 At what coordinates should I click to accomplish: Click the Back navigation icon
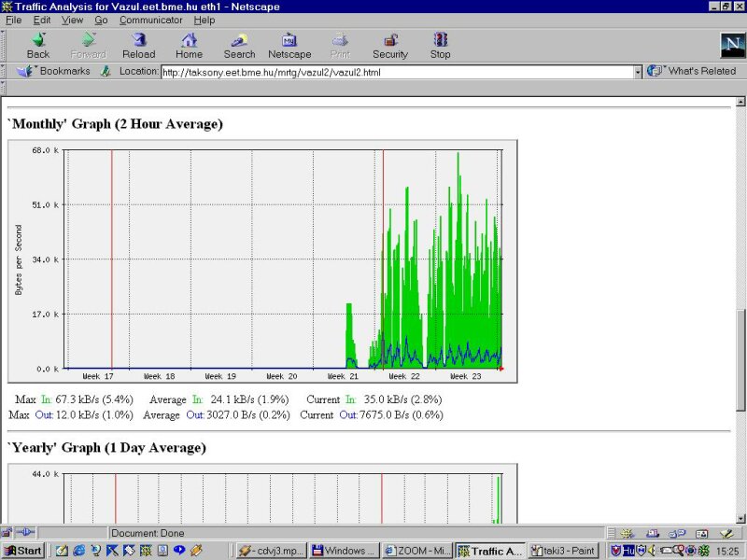(38, 45)
